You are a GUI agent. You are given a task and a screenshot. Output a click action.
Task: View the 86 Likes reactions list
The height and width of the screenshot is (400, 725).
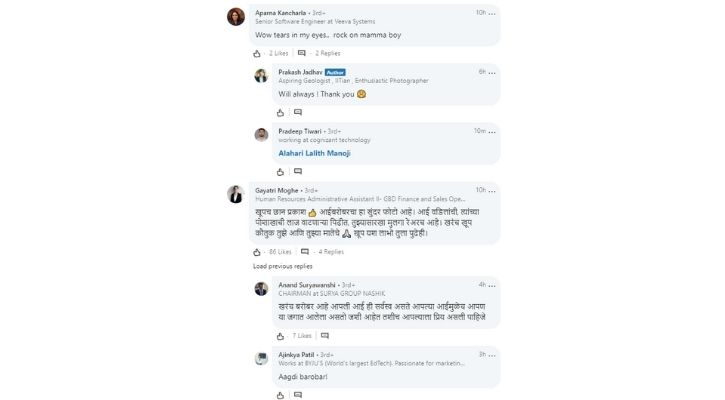coord(280,252)
